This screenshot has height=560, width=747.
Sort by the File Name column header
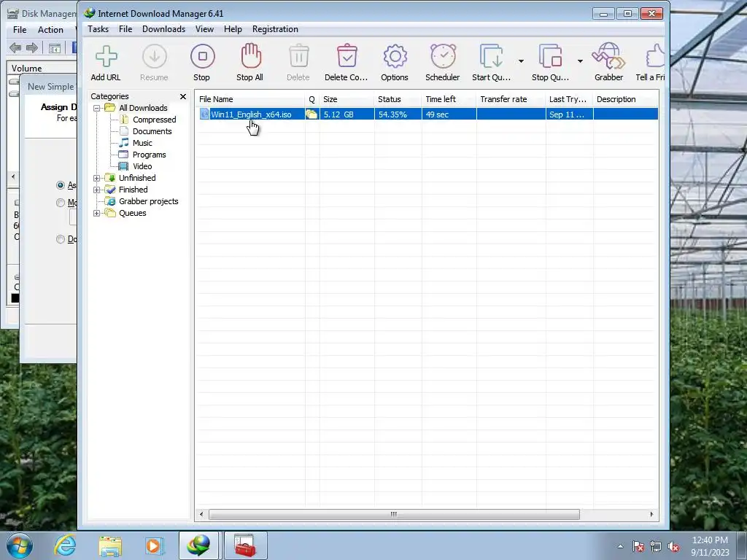point(250,99)
